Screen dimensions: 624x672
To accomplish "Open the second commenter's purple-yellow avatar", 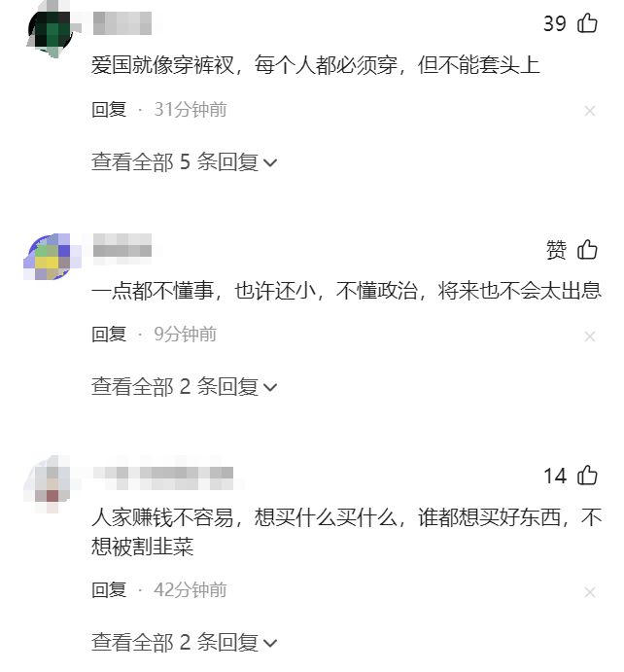I will tap(52, 257).
